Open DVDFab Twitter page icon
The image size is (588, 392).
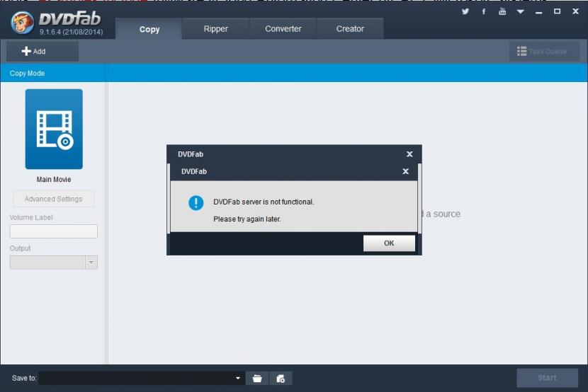pyautogui.click(x=465, y=11)
